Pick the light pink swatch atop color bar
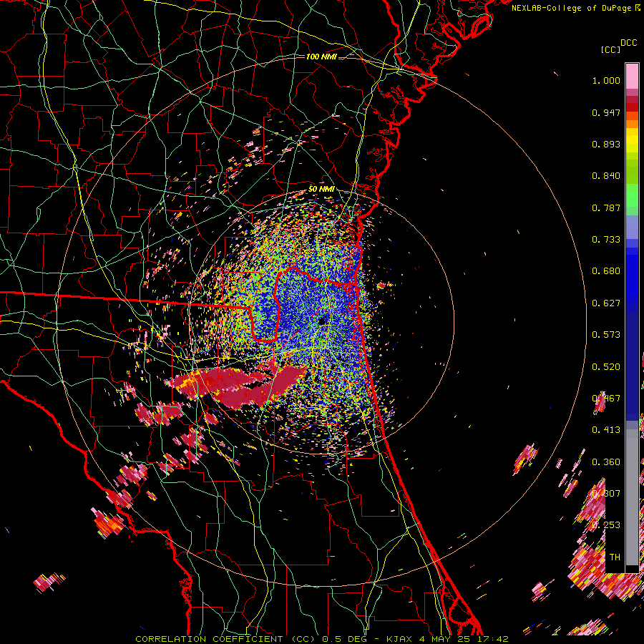The image size is (644, 644). point(632,76)
